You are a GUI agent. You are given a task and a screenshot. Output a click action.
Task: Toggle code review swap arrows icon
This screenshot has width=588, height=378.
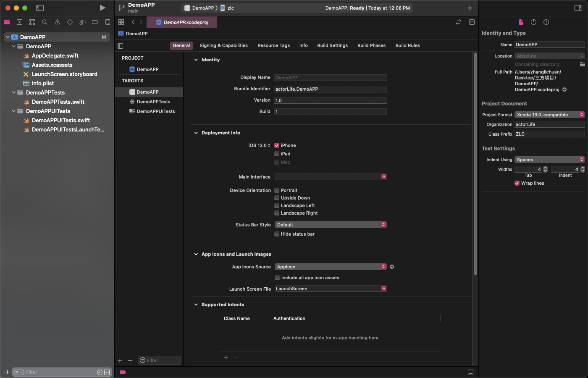(458, 22)
